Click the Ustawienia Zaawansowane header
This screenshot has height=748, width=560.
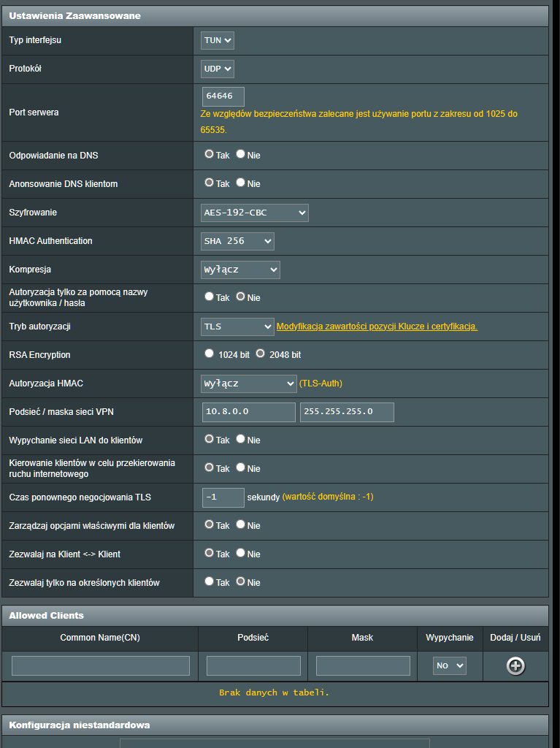275,16
